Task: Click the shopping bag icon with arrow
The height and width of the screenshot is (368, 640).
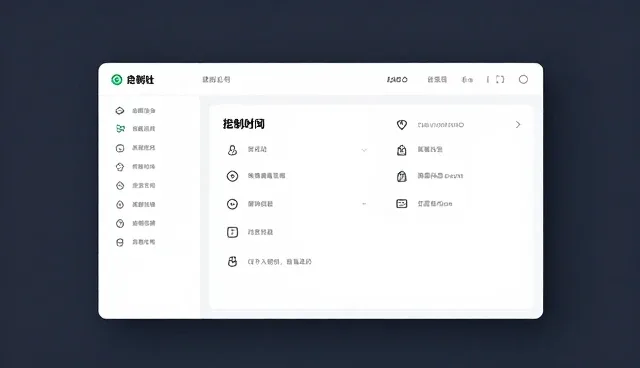Action: pos(402,150)
